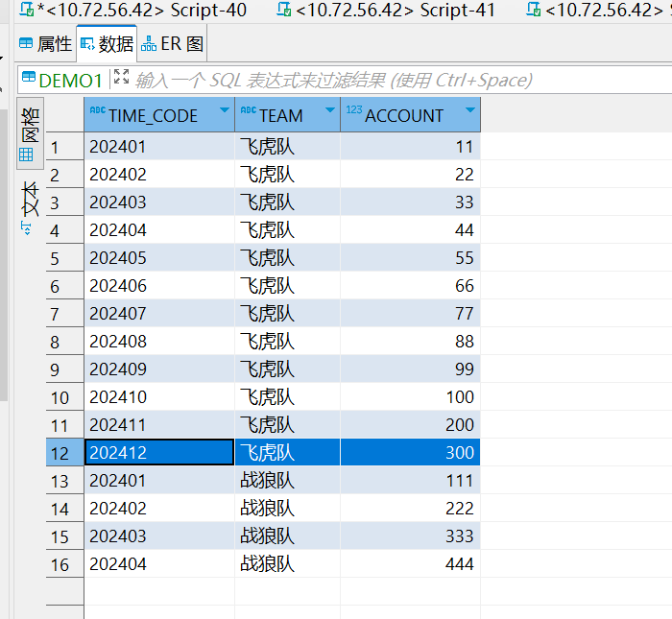672x619 pixels.
Task: Switch to the 数据 tab
Action: pos(107,44)
